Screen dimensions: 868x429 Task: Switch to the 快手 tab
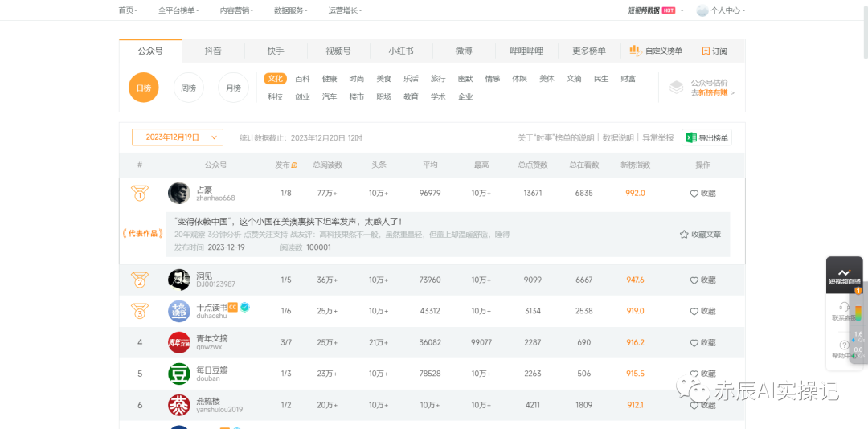[276, 51]
